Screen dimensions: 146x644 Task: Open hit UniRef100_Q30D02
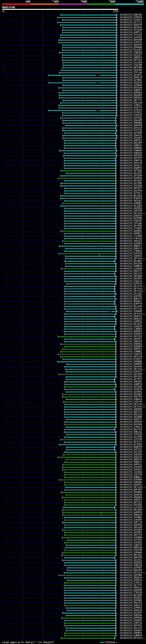point(131,20)
